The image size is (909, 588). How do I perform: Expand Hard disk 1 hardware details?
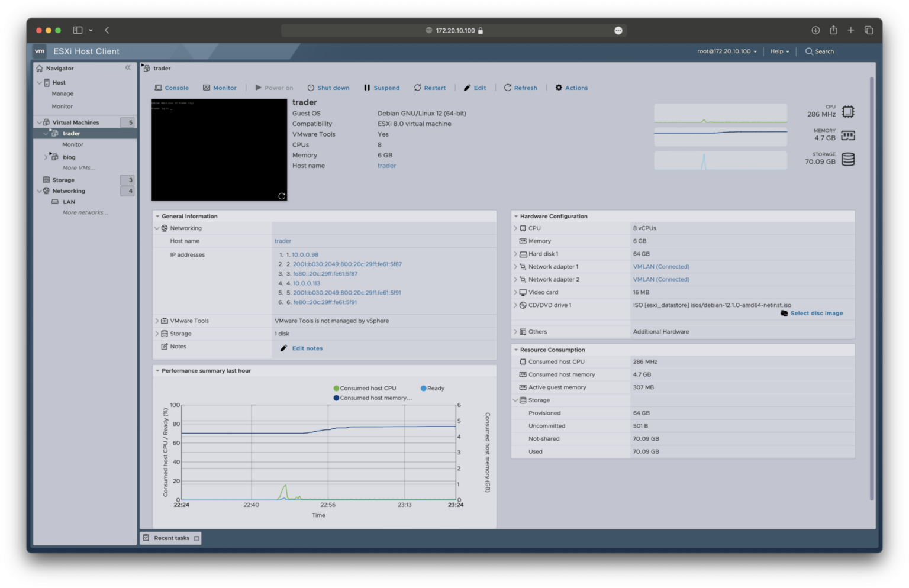(x=515, y=254)
